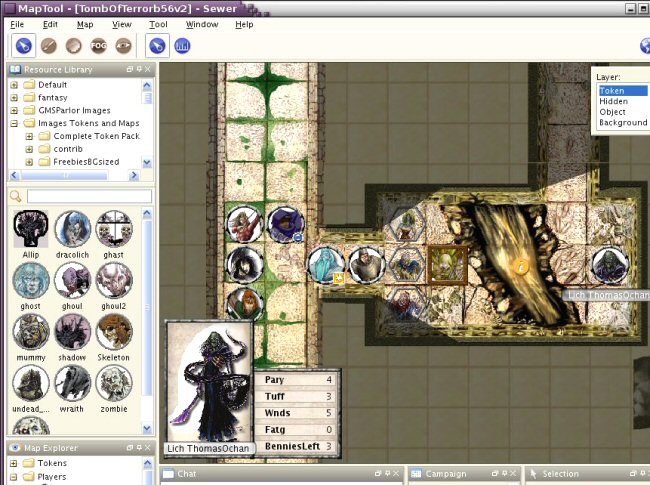Screen dimensions: 650x485
Task: Click the BenniesLeft stat row
Action: (x=298, y=446)
